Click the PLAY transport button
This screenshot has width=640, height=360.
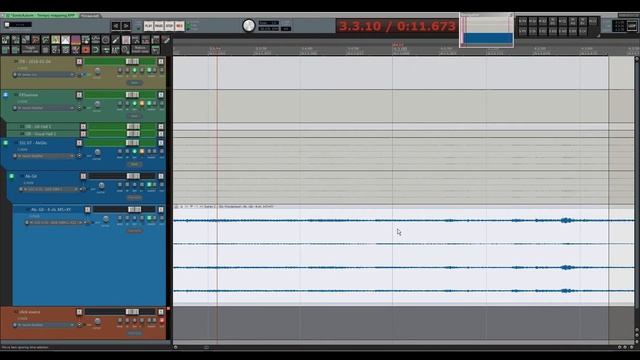[x=149, y=26]
